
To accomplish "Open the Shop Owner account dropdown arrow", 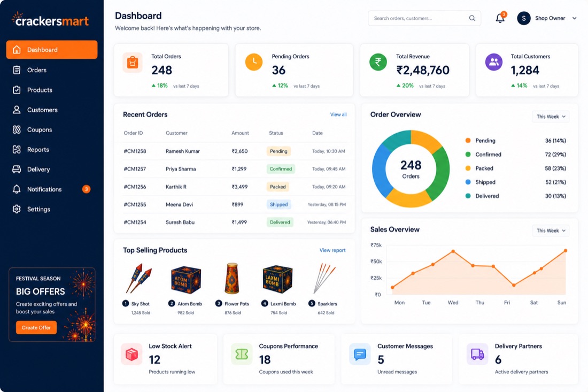I will click(x=574, y=18).
